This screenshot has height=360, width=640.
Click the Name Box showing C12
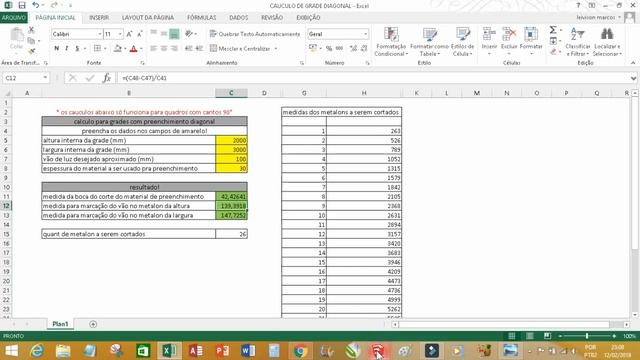pos(26,78)
